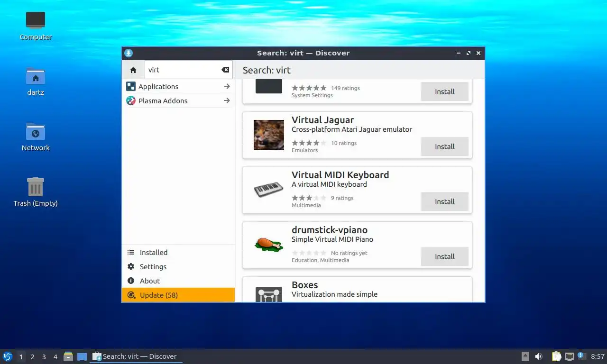Open the Network desktop icon

36,136
